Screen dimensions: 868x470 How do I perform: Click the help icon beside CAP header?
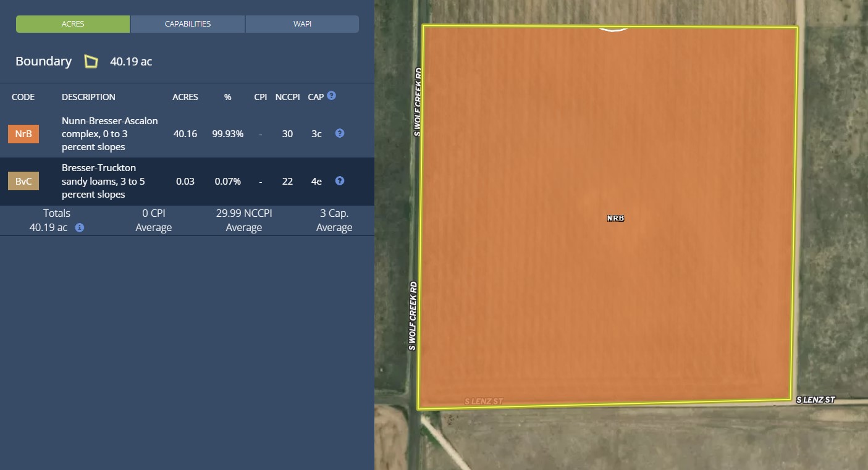[332, 96]
